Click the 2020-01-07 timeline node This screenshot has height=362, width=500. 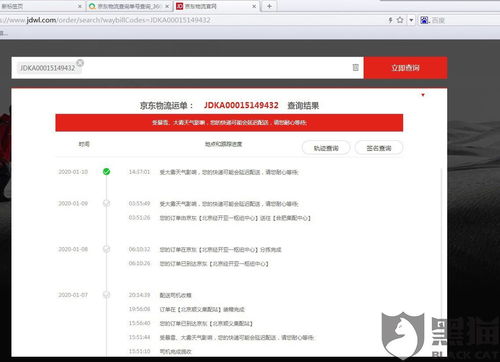click(106, 295)
